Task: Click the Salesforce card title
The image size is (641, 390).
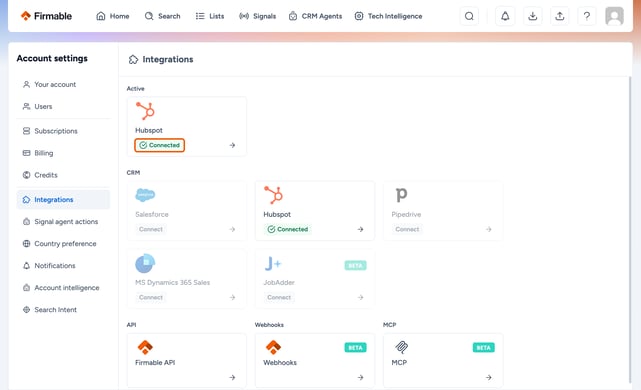Action: point(152,214)
